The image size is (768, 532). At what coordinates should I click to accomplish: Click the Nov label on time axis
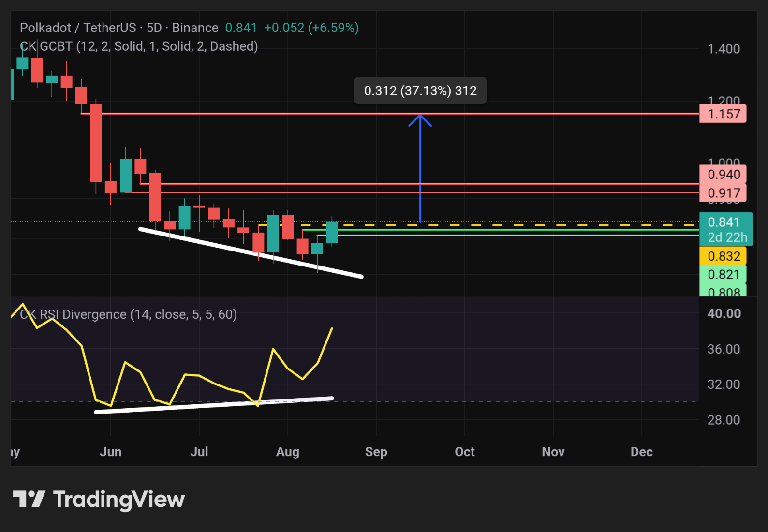[x=553, y=452]
